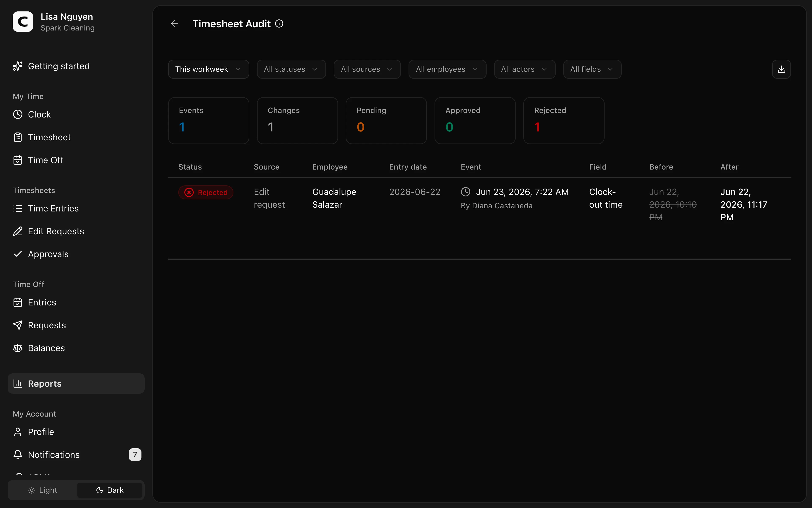
Task: Click the Profile person icon
Action: click(18, 432)
